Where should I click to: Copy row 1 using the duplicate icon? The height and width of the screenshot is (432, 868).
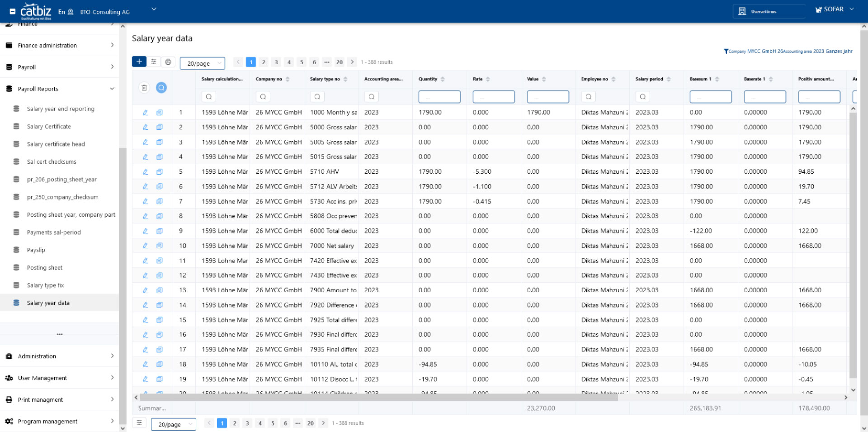(x=160, y=113)
